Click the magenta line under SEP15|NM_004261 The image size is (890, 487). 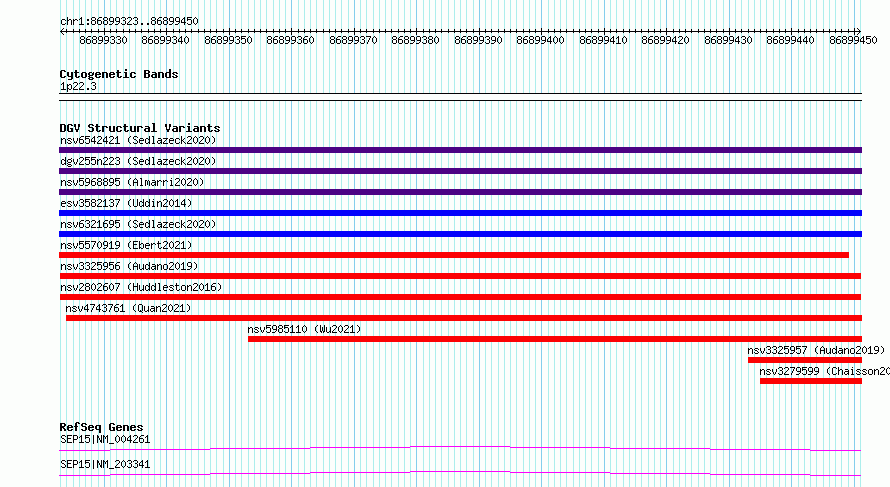pos(460,448)
